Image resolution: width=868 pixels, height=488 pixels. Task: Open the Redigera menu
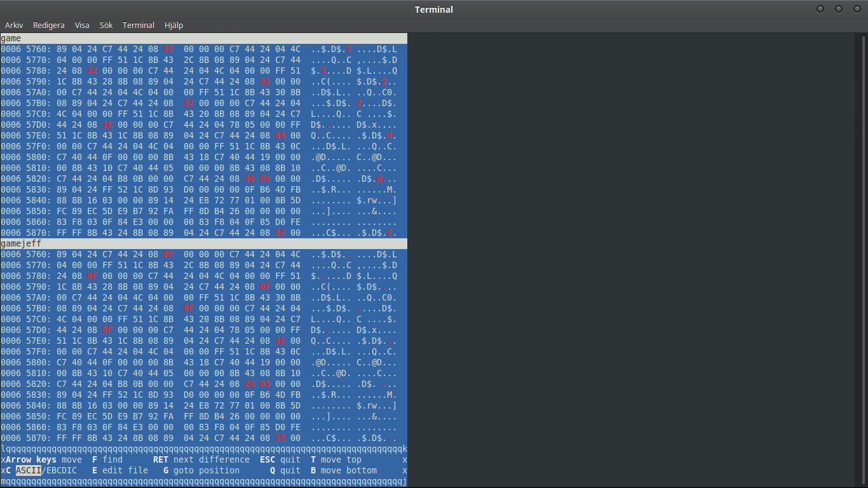coord(49,25)
